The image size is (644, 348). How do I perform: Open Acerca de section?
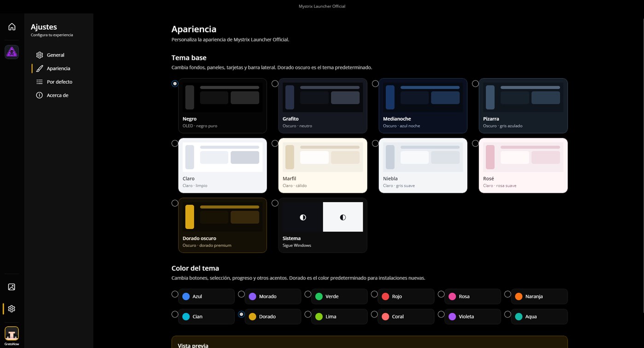click(x=59, y=95)
